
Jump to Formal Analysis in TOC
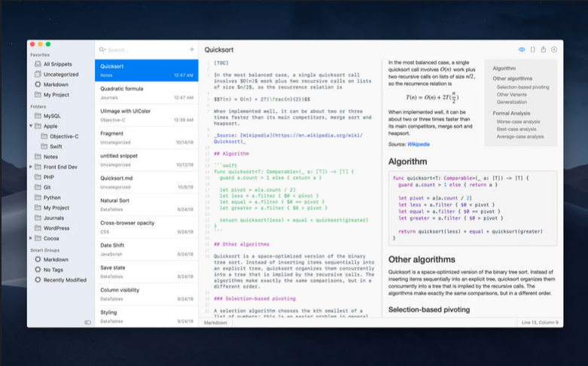tap(511, 113)
